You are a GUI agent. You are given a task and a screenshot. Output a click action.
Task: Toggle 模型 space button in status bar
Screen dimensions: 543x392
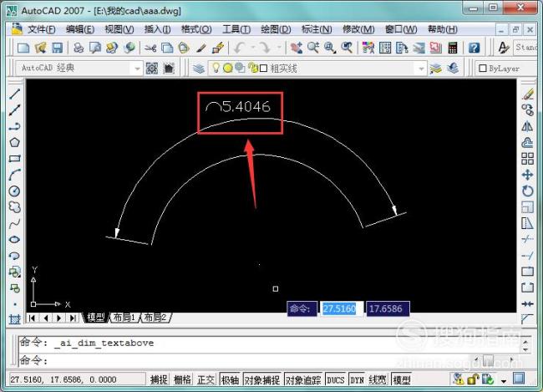[402, 379]
